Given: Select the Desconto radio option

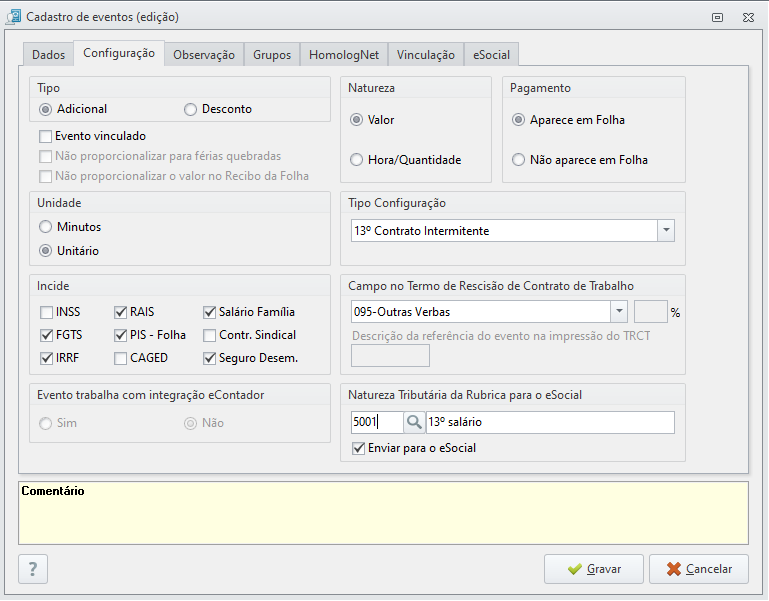Looking at the screenshot, I should coord(190,109).
